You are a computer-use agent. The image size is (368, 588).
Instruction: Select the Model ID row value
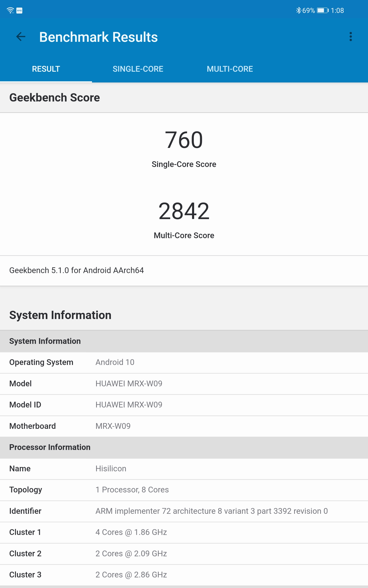[129, 405]
